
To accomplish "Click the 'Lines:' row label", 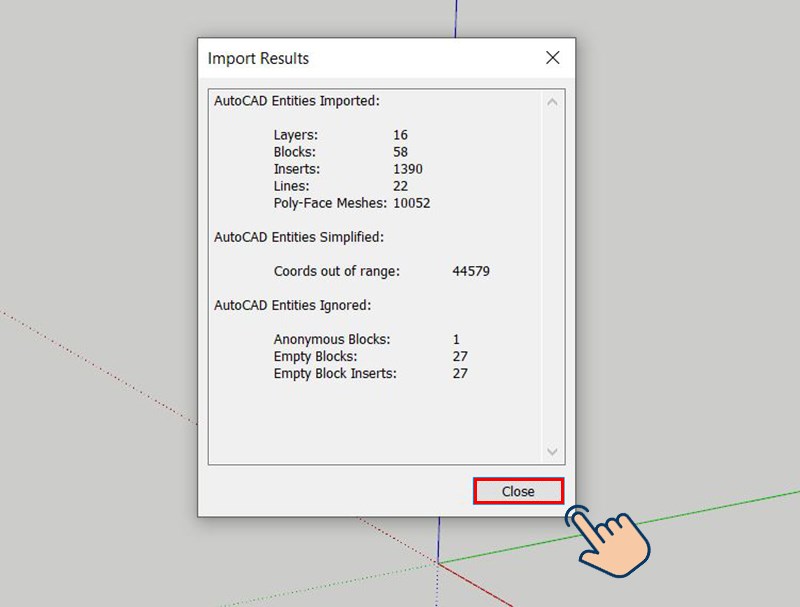I will [x=291, y=186].
